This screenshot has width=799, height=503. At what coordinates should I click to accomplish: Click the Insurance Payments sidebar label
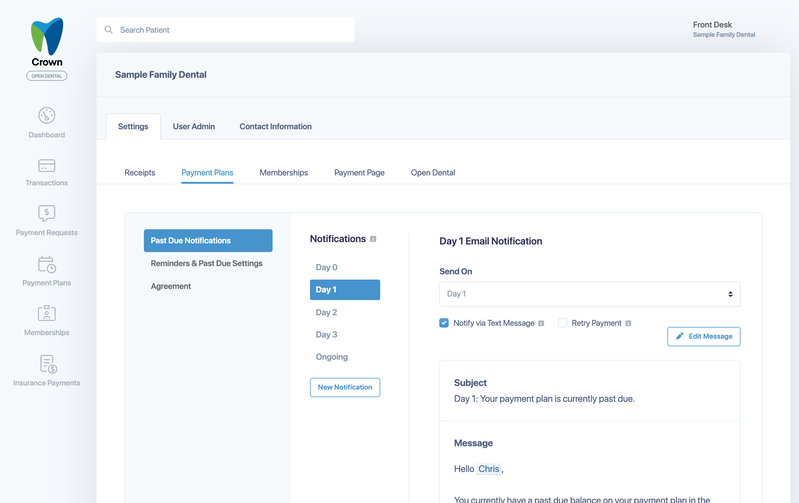click(x=46, y=383)
